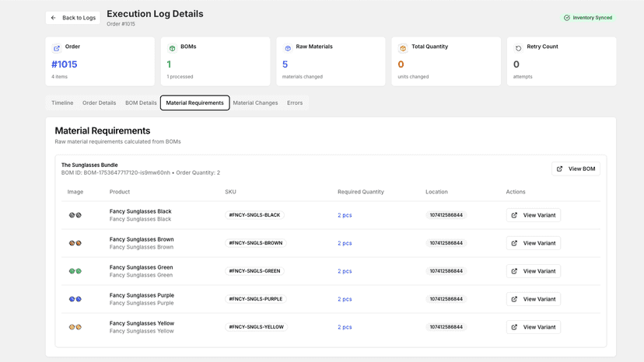
Task: Open order number #1015 link
Action: point(64,64)
